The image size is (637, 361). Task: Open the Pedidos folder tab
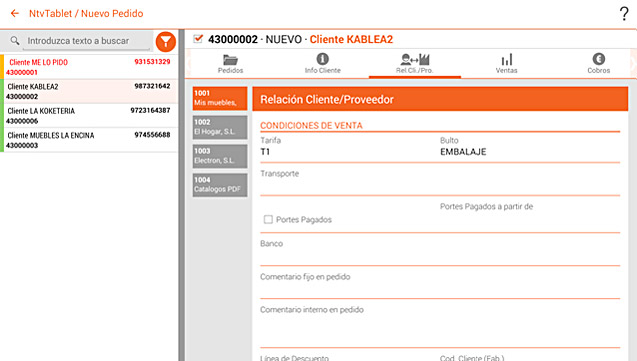230,64
